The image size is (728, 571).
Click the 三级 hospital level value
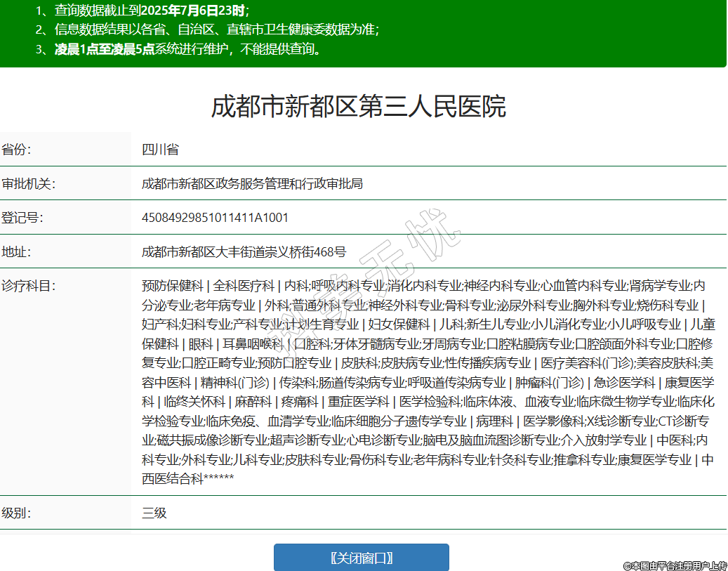[x=154, y=513]
